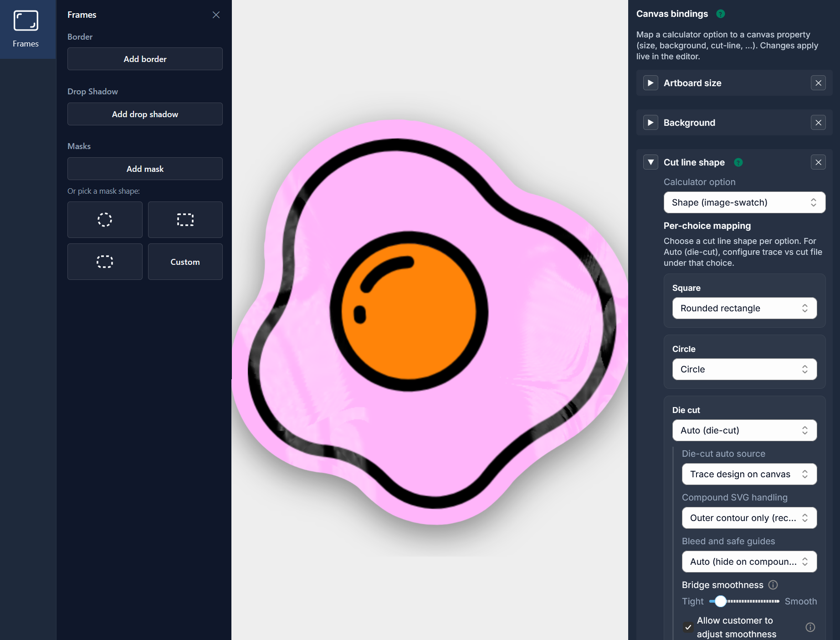Click the 'Per-choice mapping' heading
The image size is (840, 640).
pos(707,226)
